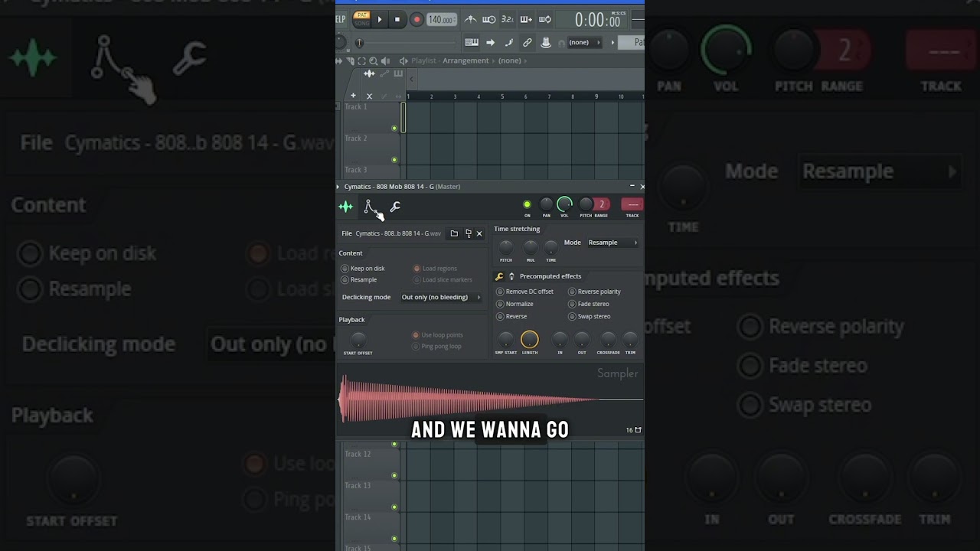Open the (none) selector dropdown in toolbar
The image size is (980, 551).
tap(585, 42)
